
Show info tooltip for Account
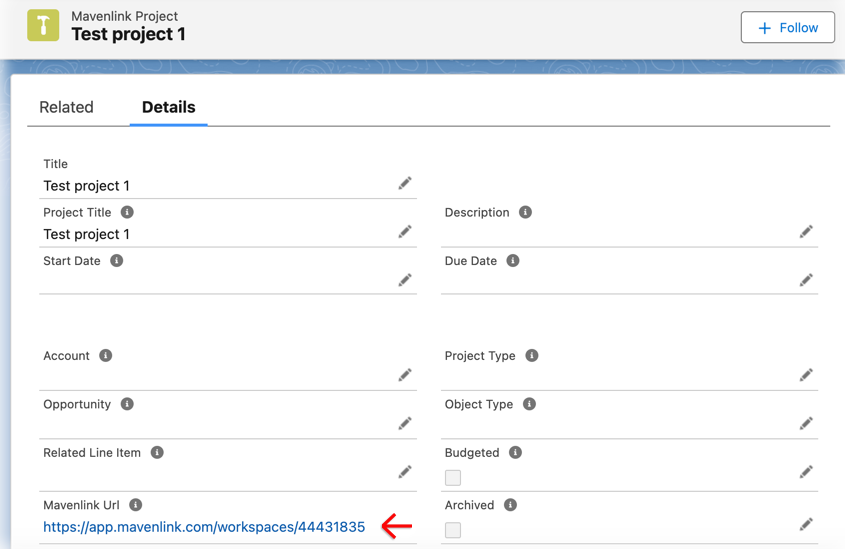(106, 356)
